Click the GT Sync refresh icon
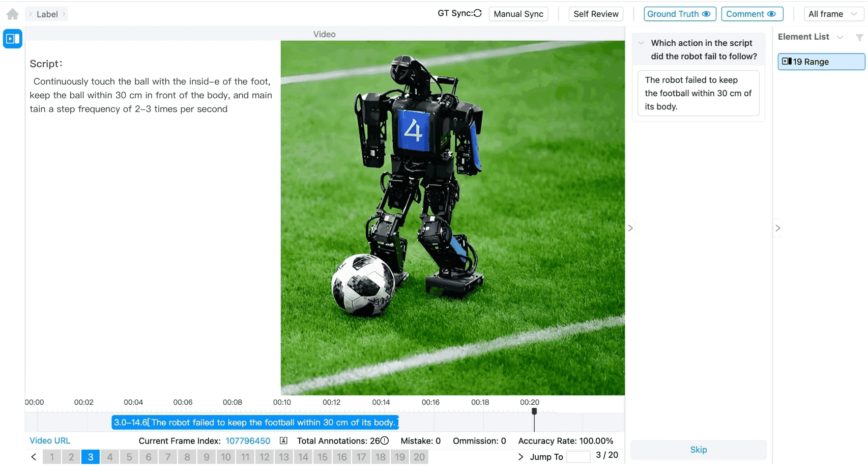Screen dimensions: 868x467 (477, 13)
